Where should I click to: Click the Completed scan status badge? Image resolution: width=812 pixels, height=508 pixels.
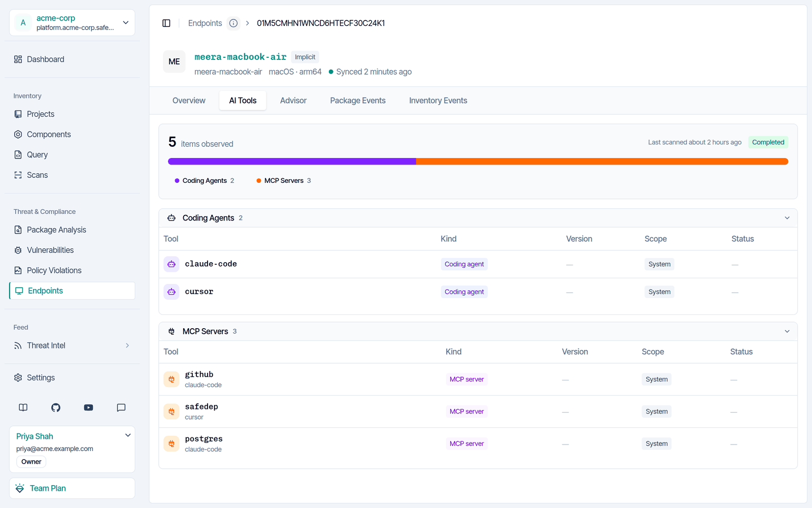(x=768, y=142)
